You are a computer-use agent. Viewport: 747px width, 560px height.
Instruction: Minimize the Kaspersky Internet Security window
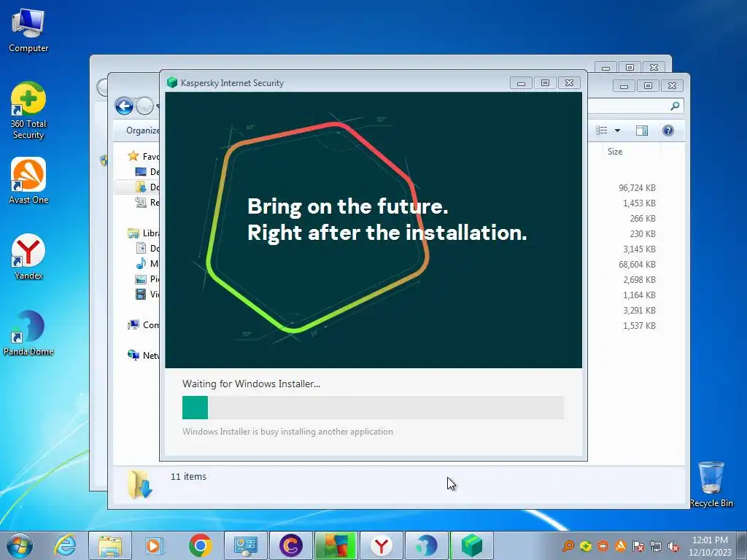521,83
